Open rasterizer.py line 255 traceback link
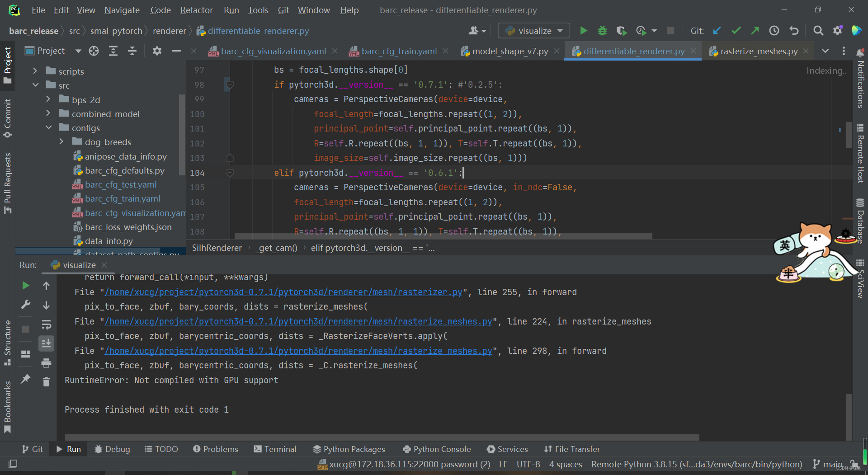This screenshot has width=868, height=475. 283,292
